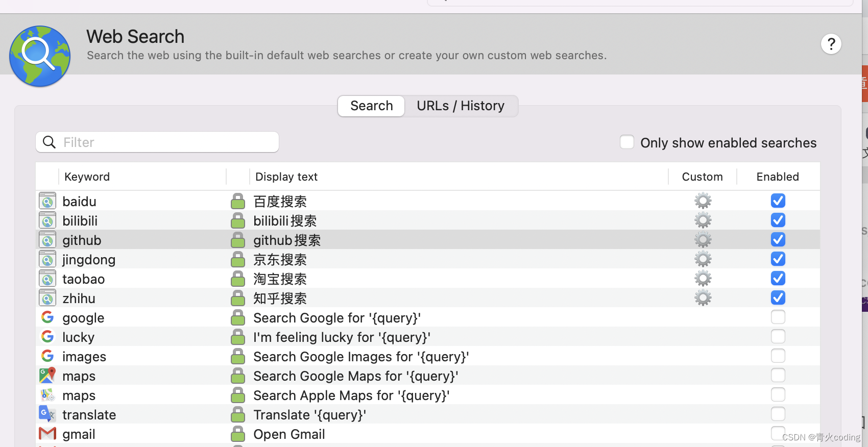Open help with the question mark button
The width and height of the screenshot is (868, 447).
point(831,44)
